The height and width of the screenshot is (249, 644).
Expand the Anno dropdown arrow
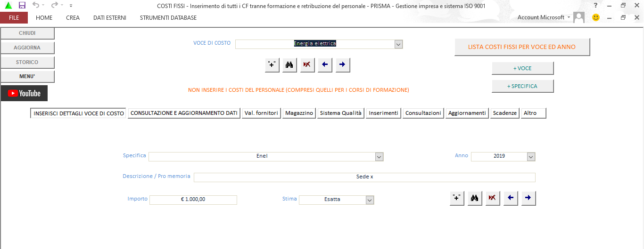[531, 156]
